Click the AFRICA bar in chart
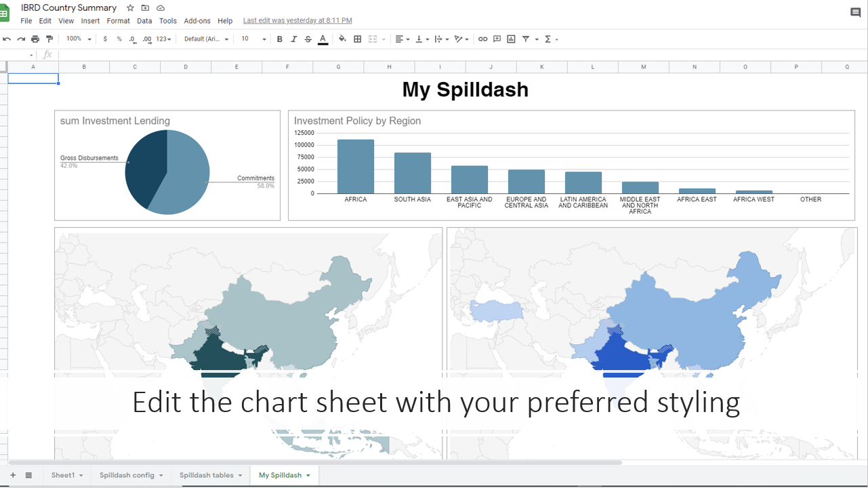This screenshot has height=488, width=868. tap(356, 166)
